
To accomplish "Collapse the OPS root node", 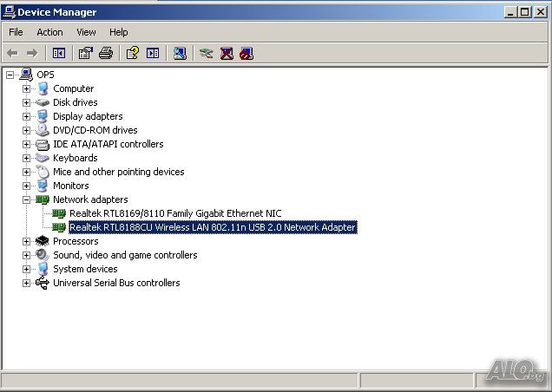I will [x=10, y=75].
